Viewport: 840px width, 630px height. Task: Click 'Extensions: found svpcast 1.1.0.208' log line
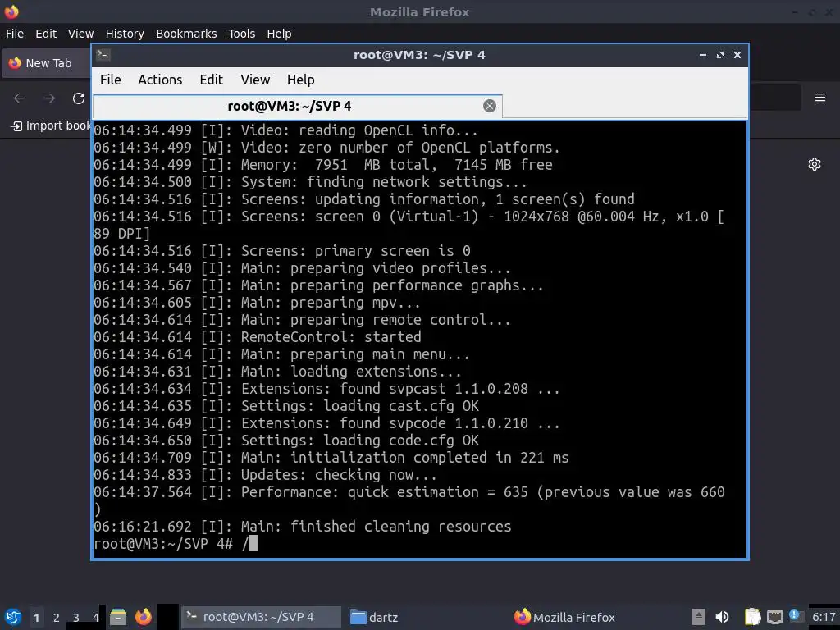pos(326,389)
